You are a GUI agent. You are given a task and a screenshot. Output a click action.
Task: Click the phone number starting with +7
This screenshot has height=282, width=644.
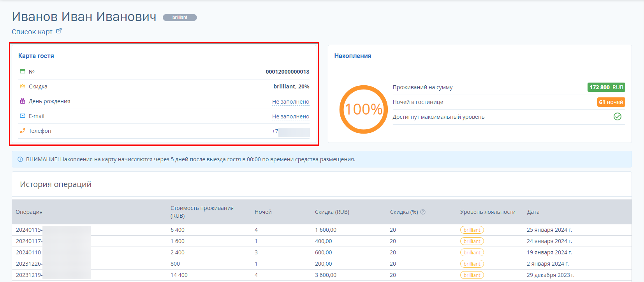click(290, 131)
